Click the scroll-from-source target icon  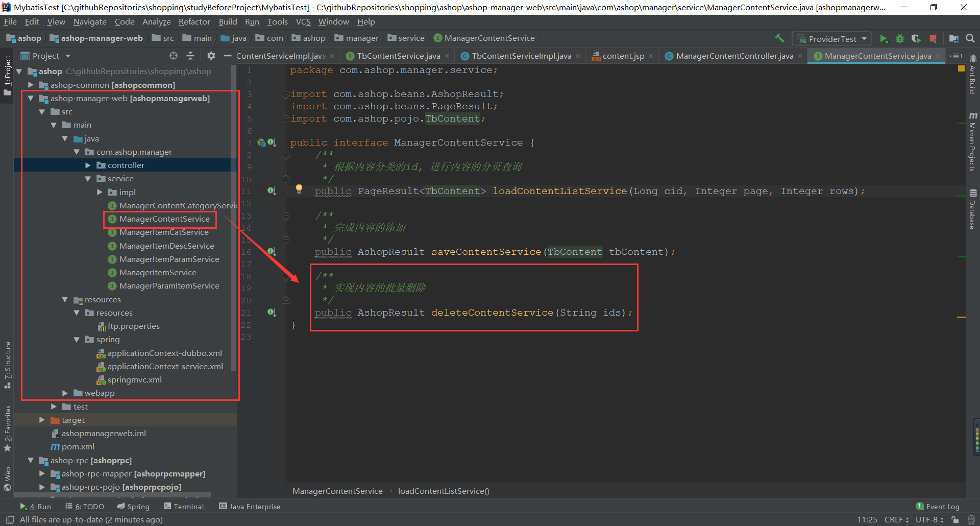click(174, 56)
